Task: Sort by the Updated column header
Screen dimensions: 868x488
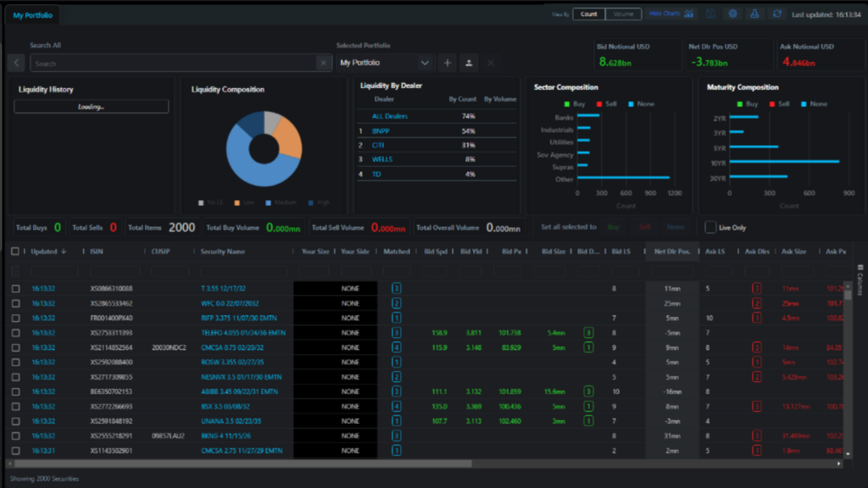Action: pyautogui.click(x=44, y=251)
